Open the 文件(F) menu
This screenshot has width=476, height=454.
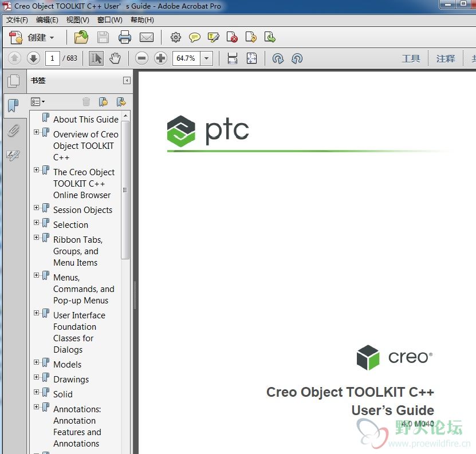click(x=17, y=20)
